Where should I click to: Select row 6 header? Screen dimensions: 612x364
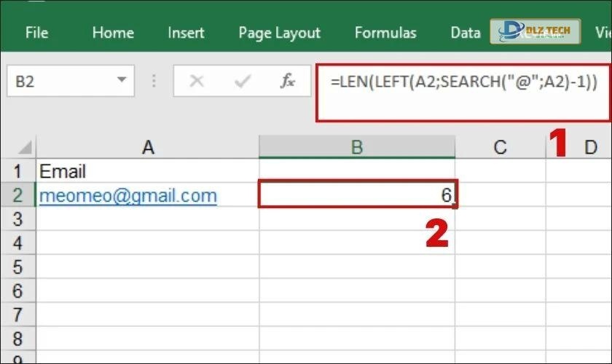point(18,290)
